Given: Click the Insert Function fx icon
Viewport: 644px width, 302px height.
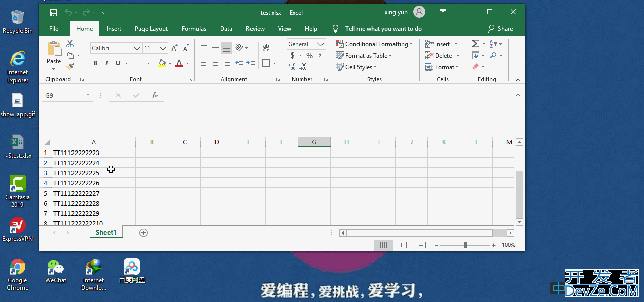Looking at the screenshot, I should point(155,95).
